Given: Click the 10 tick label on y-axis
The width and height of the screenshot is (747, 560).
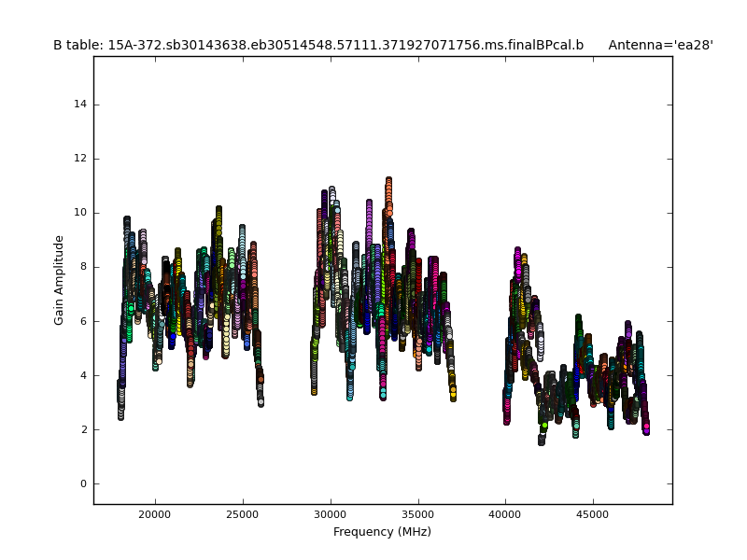Looking at the screenshot, I should tap(81, 213).
